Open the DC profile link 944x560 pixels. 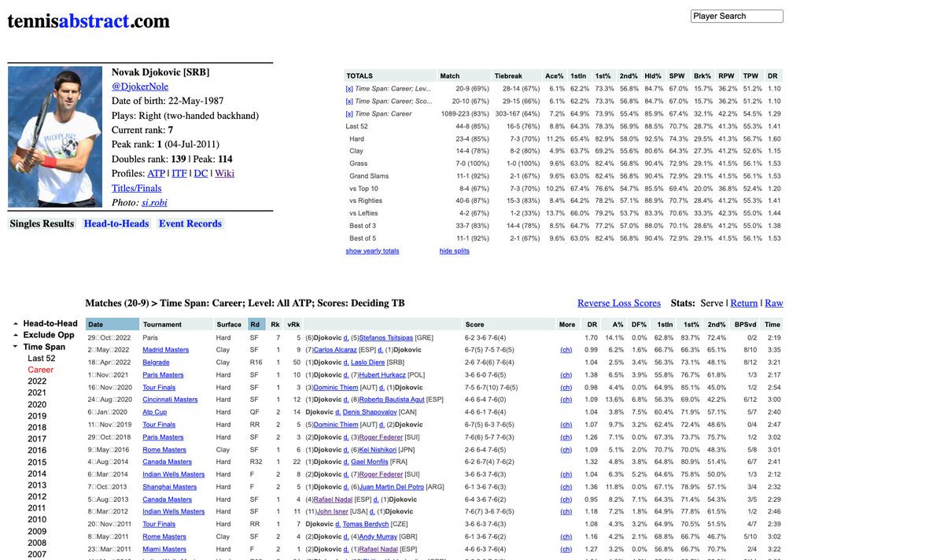coord(201,173)
